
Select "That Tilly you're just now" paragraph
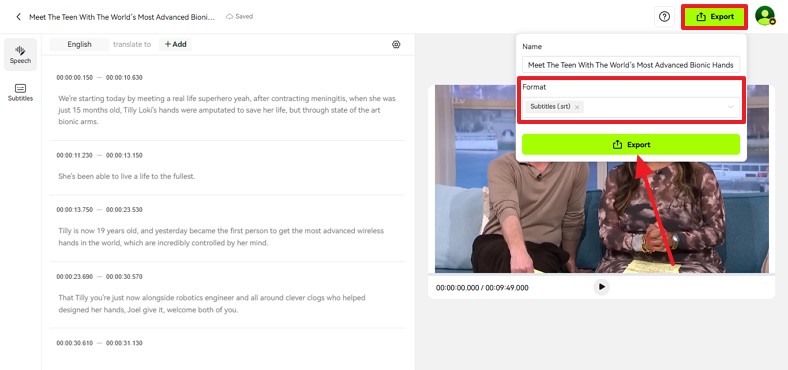pyautogui.click(x=212, y=304)
